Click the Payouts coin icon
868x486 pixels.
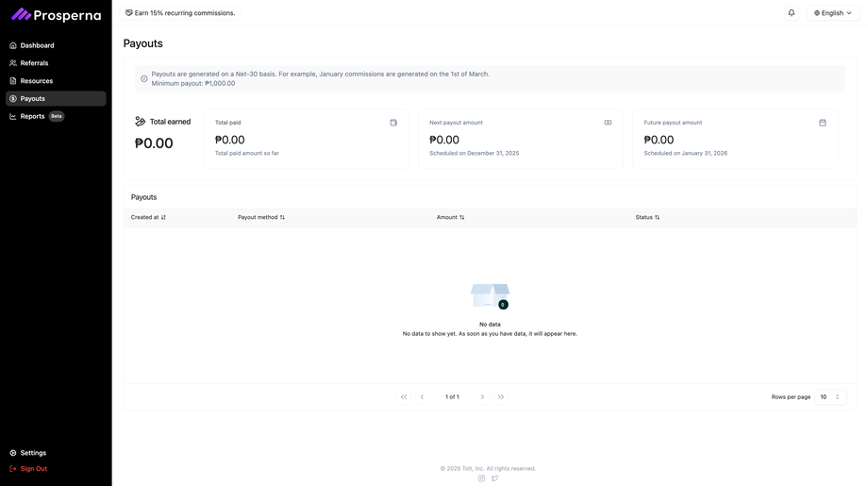pyautogui.click(x=12, y=98)
